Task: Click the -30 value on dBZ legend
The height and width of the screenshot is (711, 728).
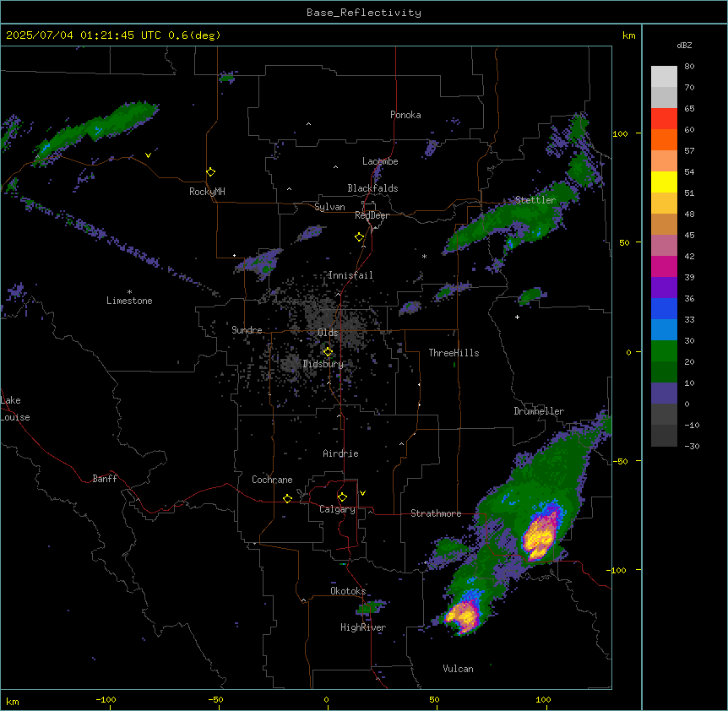Action: point(692,447)
